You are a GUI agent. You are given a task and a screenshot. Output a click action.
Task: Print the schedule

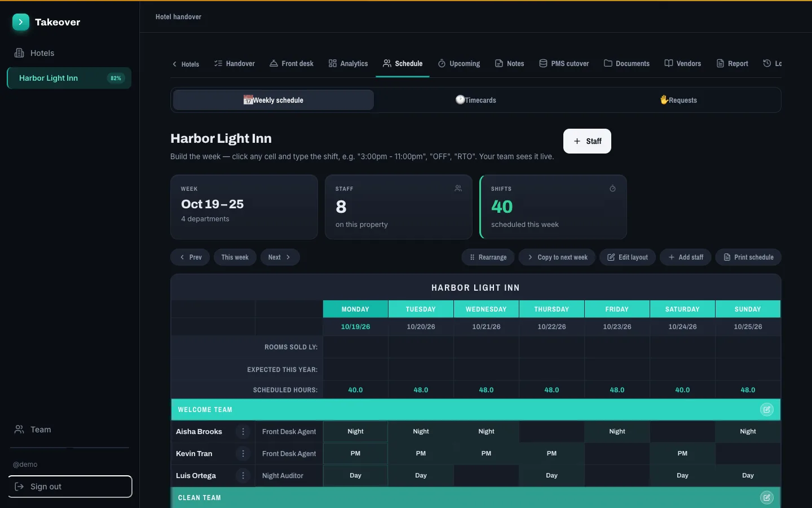click(748, 257)
